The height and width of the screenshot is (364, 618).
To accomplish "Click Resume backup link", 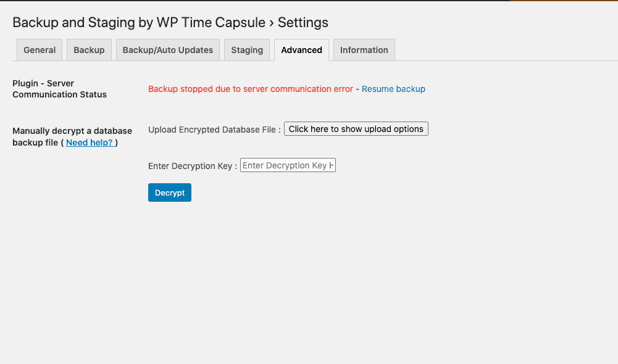I will coord(393,89).
